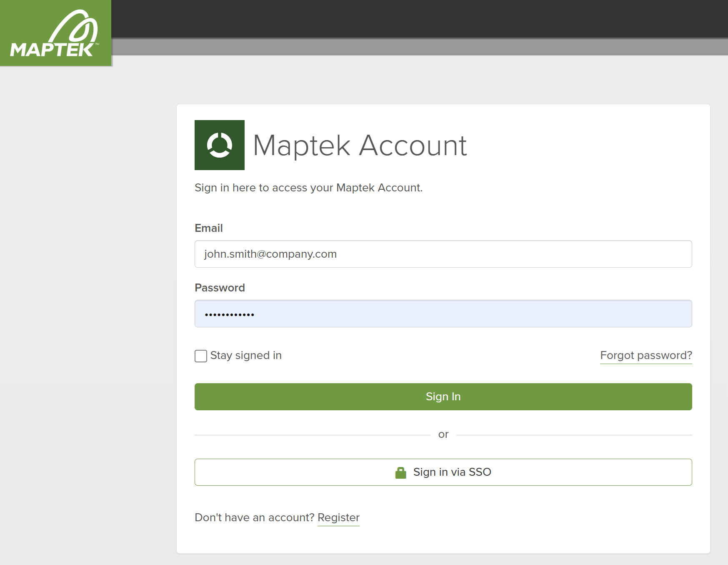This screenshot has height=565, width=728.
Task: Click the dark header bar at top
Action: (417, 19)
